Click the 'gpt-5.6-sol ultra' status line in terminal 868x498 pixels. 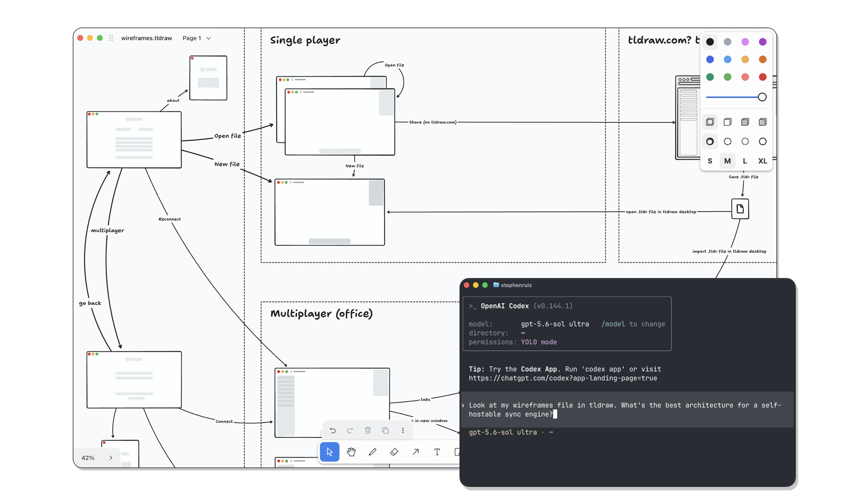pos(503,432)
